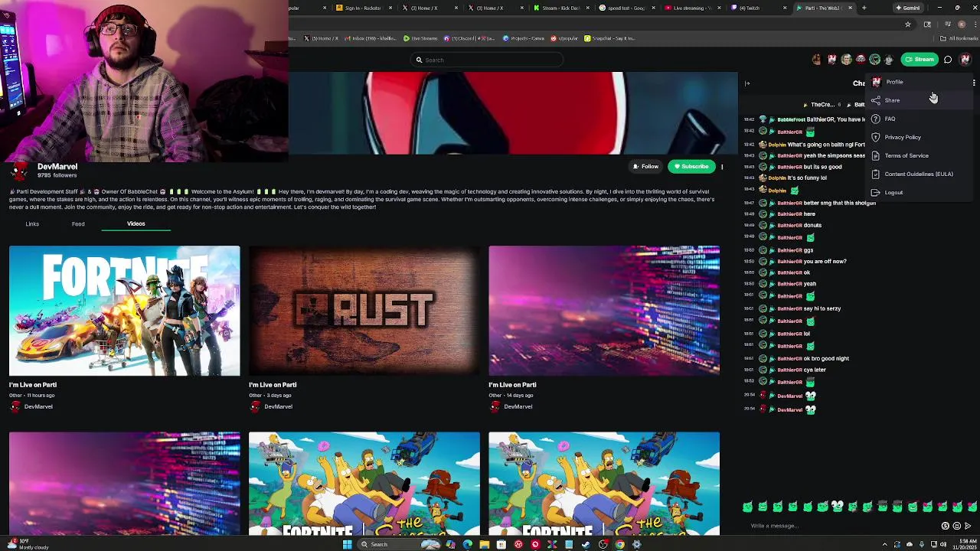Click third followed-channel avatar in header
This screenshot has width=980, height=551.
coord(846,60)
